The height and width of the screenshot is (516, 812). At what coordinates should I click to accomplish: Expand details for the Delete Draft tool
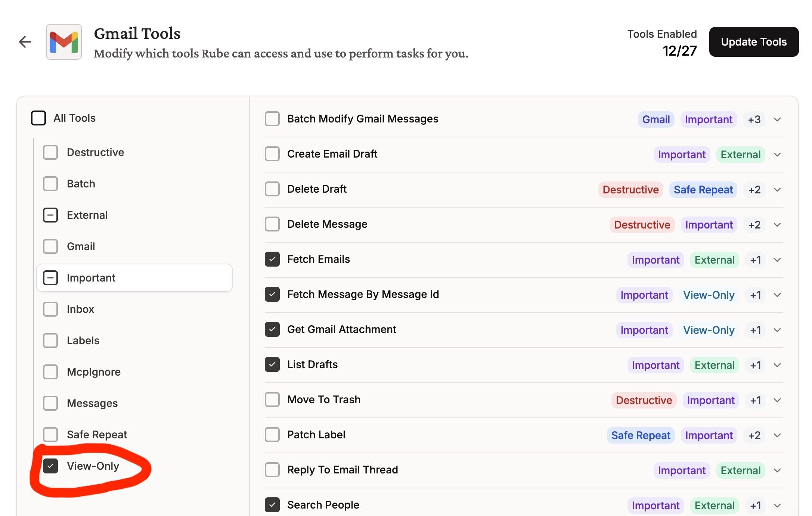click(x=777, y=189)
